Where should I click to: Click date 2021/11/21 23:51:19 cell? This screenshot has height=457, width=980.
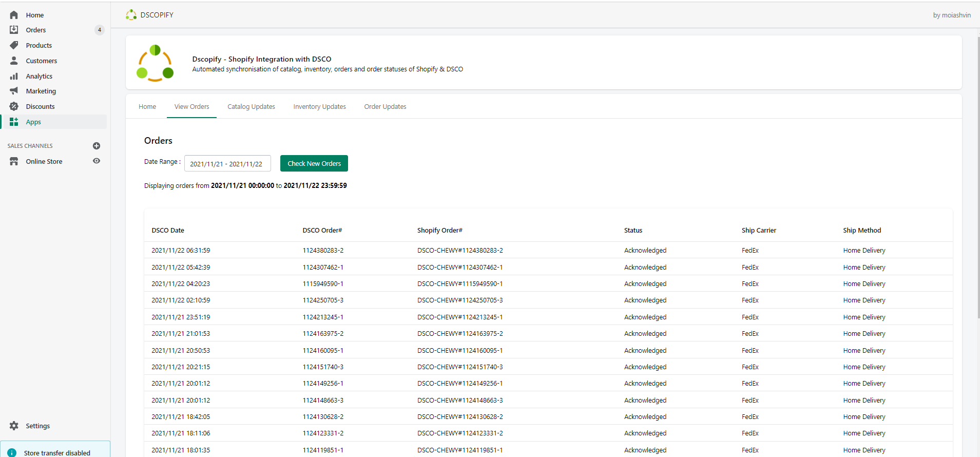181,317
